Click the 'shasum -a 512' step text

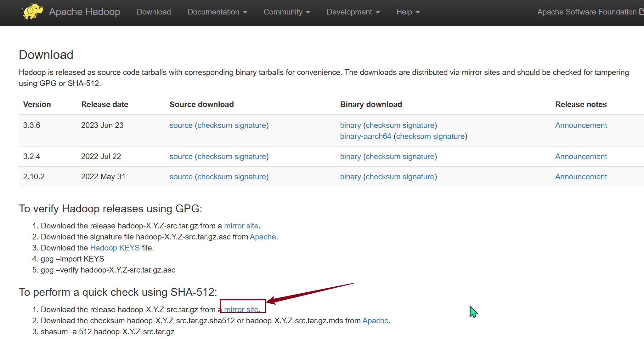pos(108,332)
